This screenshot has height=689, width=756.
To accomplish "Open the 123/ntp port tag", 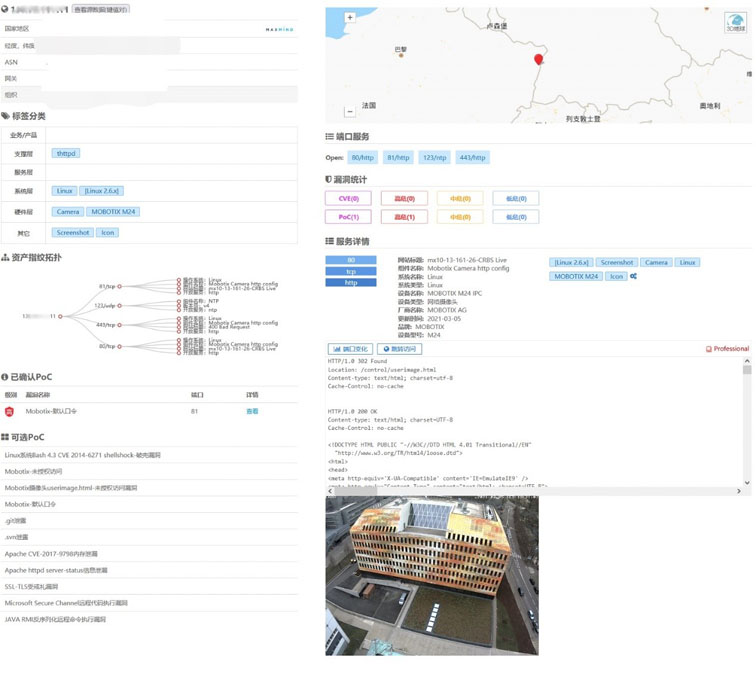I will coord(435,158).
